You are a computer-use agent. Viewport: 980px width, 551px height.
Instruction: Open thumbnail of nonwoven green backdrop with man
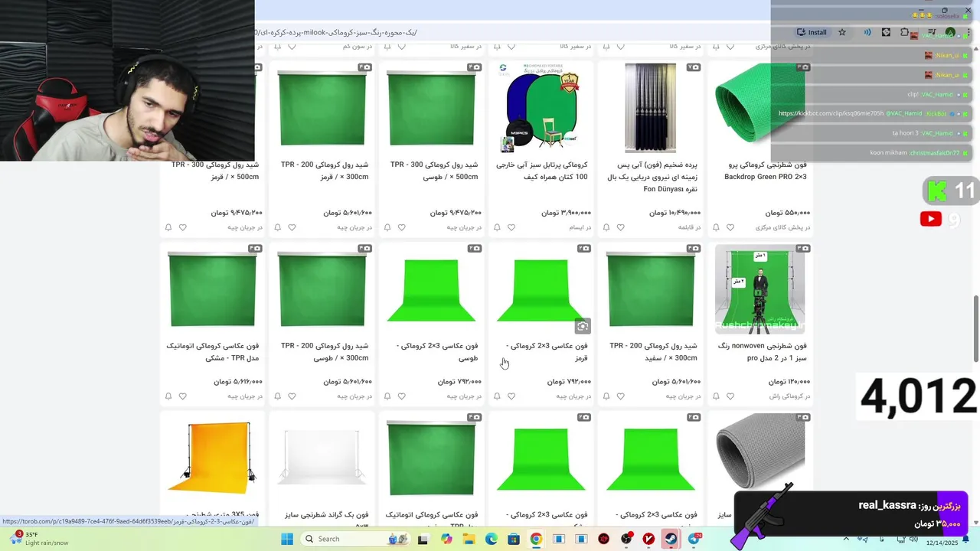pyautogui.click(x=760, y=289)
